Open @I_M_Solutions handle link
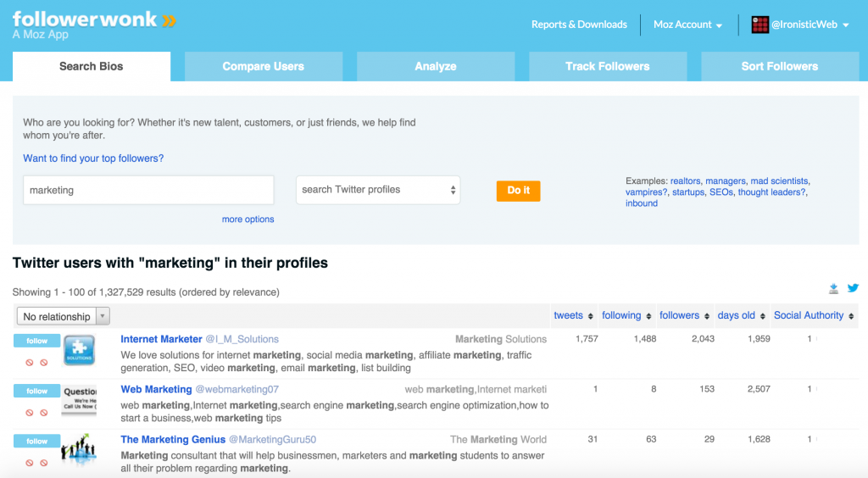 (x=242, y=339)
